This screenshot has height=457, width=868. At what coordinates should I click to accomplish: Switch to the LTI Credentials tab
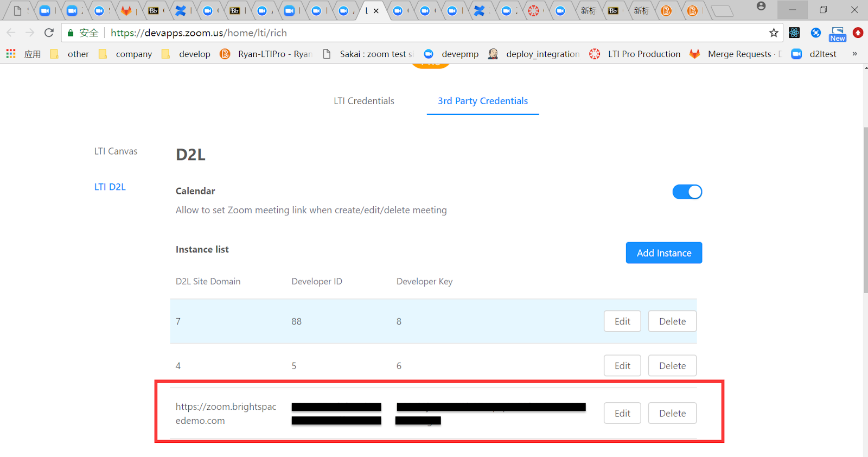pos(364,101)
